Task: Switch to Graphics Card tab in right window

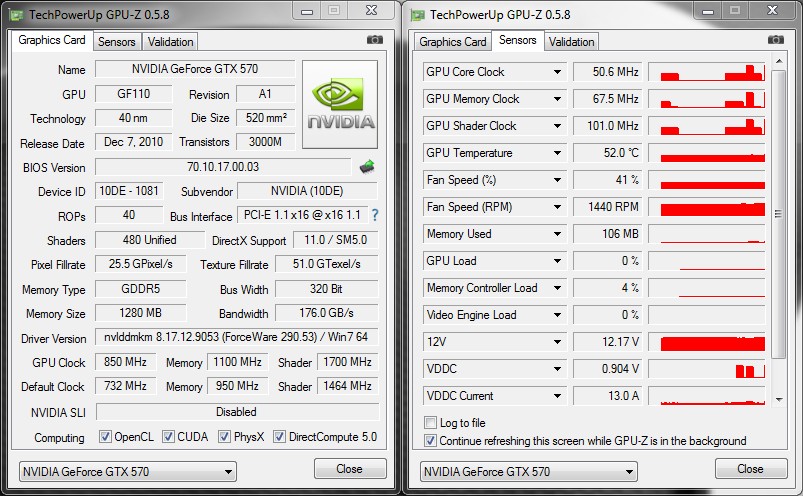Action: [x=453, y=41]
